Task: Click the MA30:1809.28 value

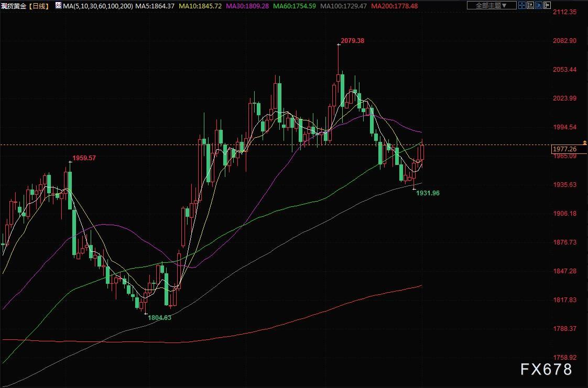Action: click(x=247, y=6)
